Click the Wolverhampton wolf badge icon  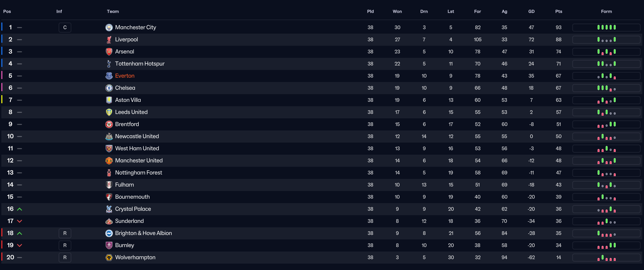pyautogui.click(x=109, y=258)
